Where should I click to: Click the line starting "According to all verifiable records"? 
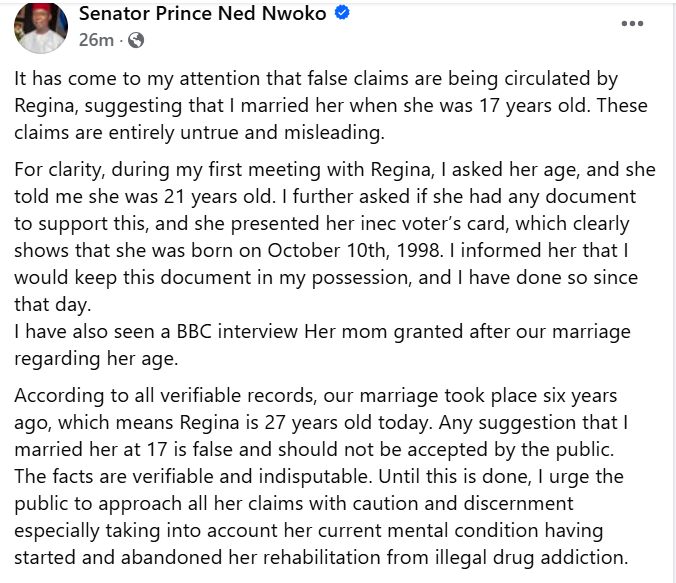coord(316,397)
